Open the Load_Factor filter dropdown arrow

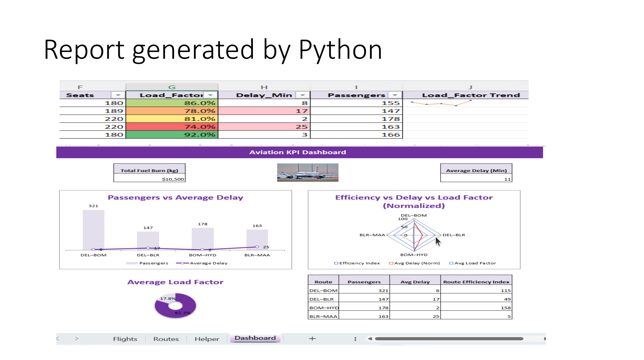(x=211, y=95)
